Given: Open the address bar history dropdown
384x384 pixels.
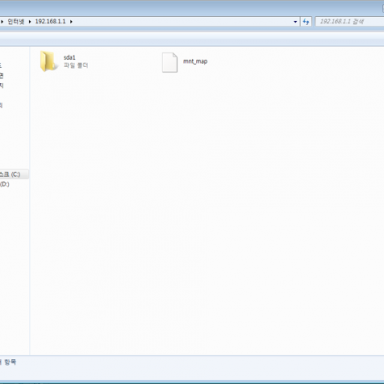Looking at the screenshot, I should 295,22.
